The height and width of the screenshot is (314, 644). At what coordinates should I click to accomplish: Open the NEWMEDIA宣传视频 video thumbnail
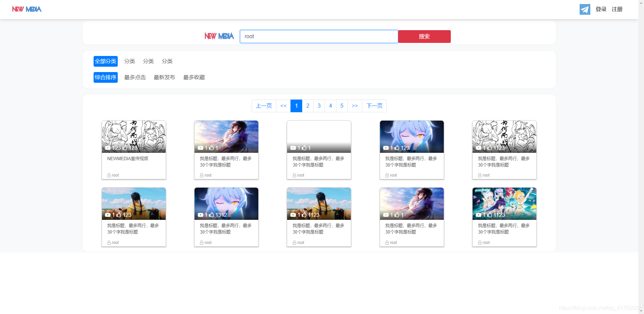134,137
